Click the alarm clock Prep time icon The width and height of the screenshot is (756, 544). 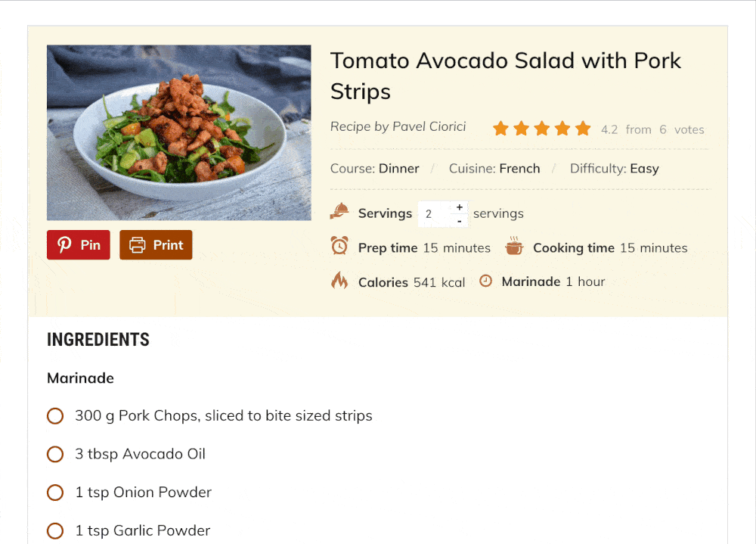pyautogui.click(x=339, y=246)
